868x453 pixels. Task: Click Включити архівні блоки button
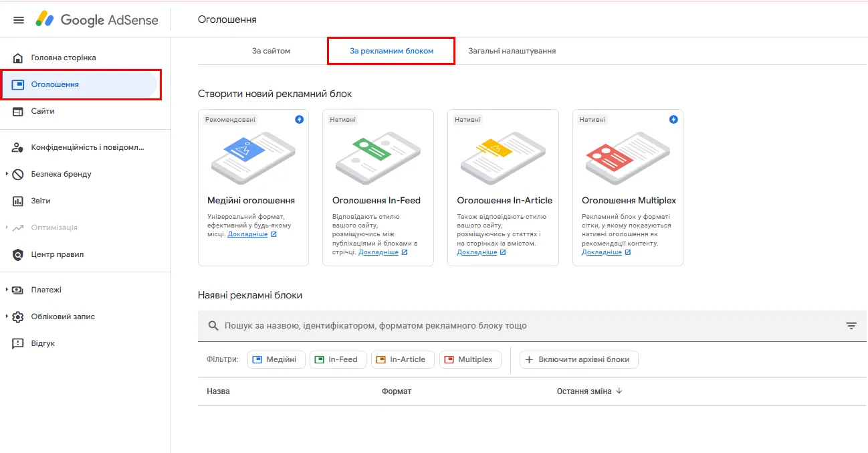coord(578,359)
